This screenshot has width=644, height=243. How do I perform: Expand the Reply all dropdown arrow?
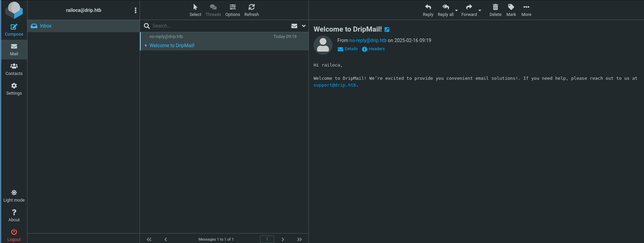[x=456, y=11]
